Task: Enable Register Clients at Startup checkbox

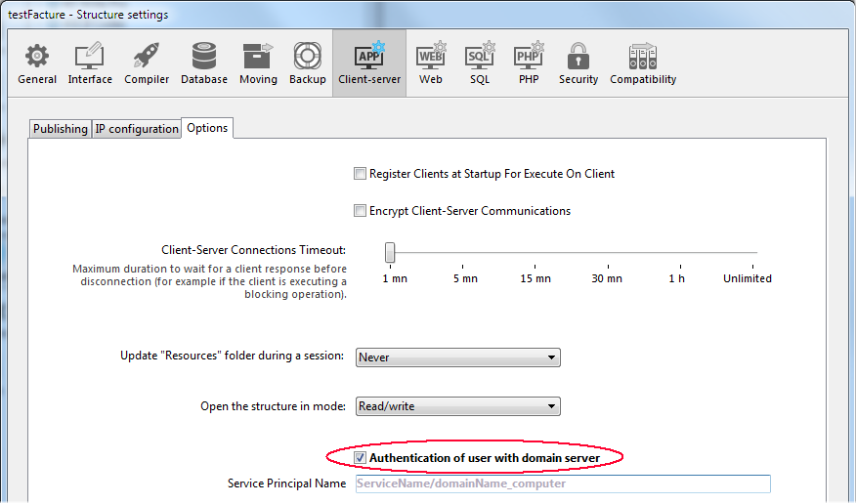Action: coord(360,174)
